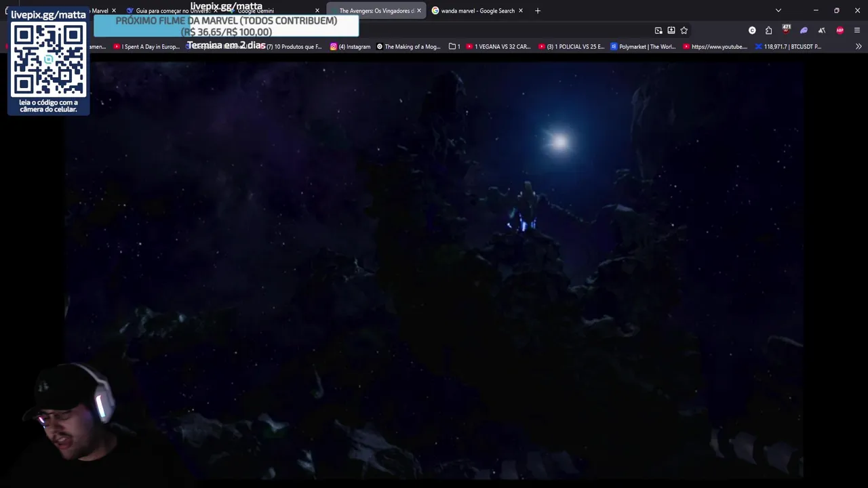The width and height of the screenshot is (868, 488).
Task: Open '118,971.7 | BTCUSDT P...' bookmark
Action: click(x=789, y=47)
